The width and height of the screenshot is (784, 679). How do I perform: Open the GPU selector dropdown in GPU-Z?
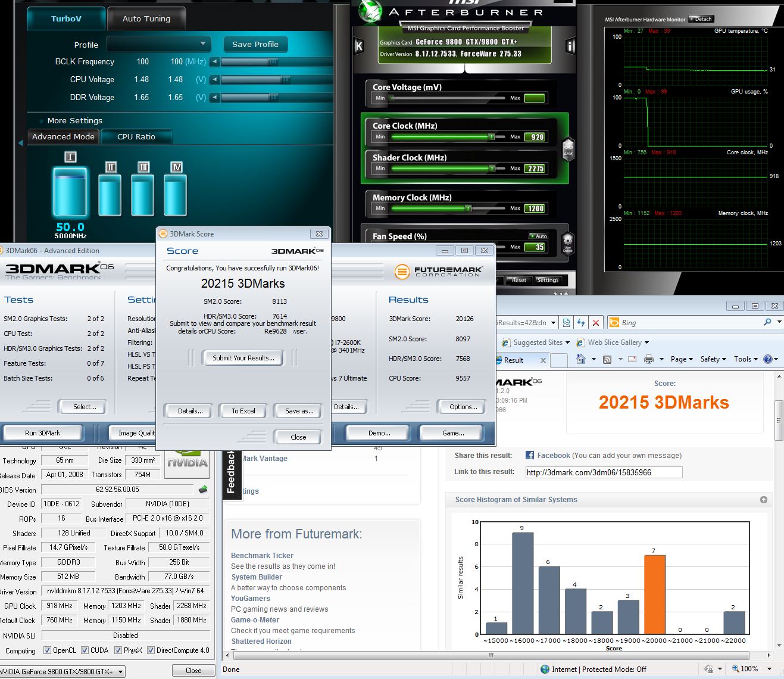pos(121,671)
